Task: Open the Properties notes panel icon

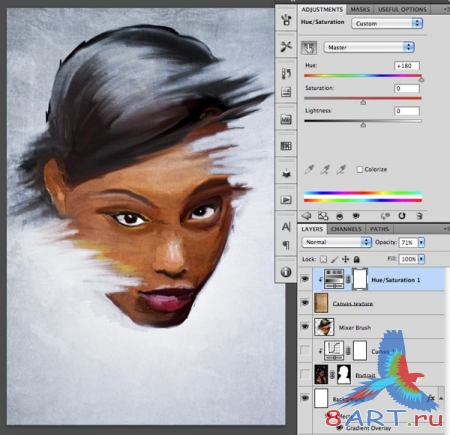Action: click(x=286, y=92)
